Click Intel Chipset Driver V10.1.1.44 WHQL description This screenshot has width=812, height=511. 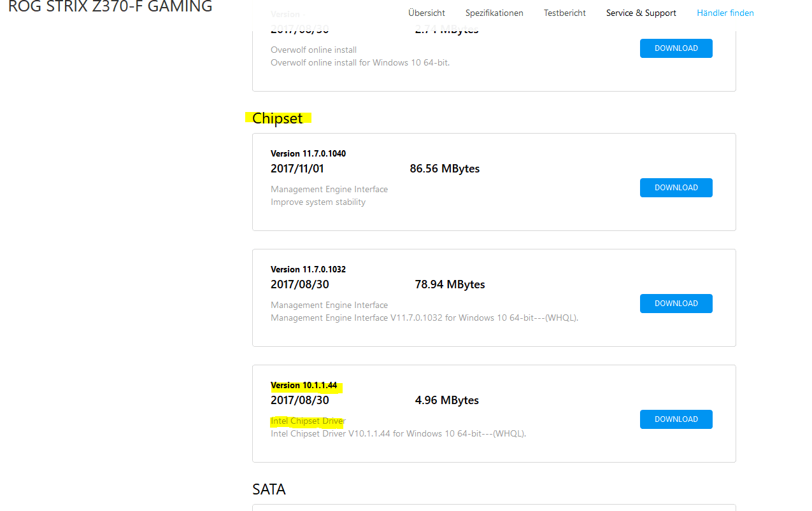click(x=398, y=433)
